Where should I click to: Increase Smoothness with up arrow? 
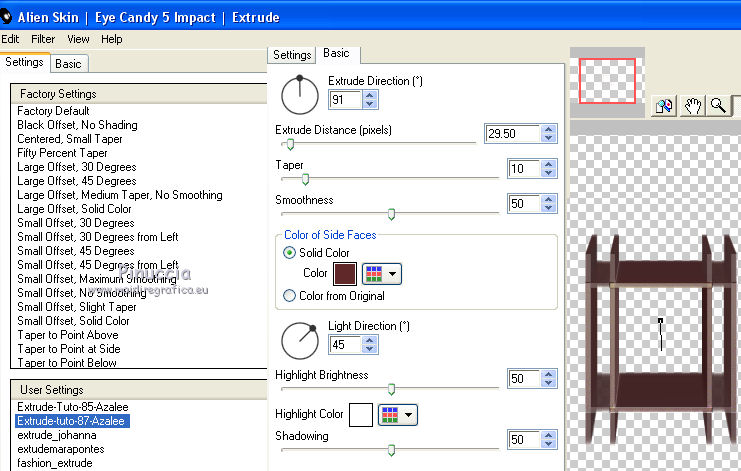tap(548, 199)
